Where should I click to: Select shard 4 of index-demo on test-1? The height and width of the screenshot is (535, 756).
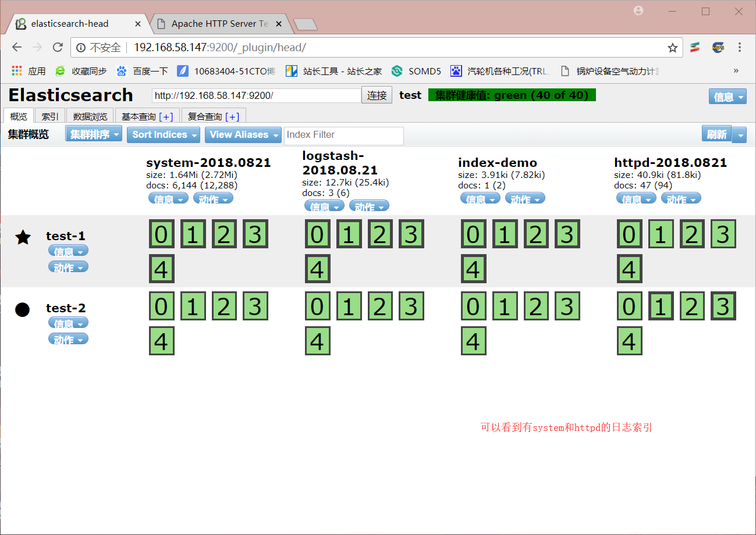473,269
